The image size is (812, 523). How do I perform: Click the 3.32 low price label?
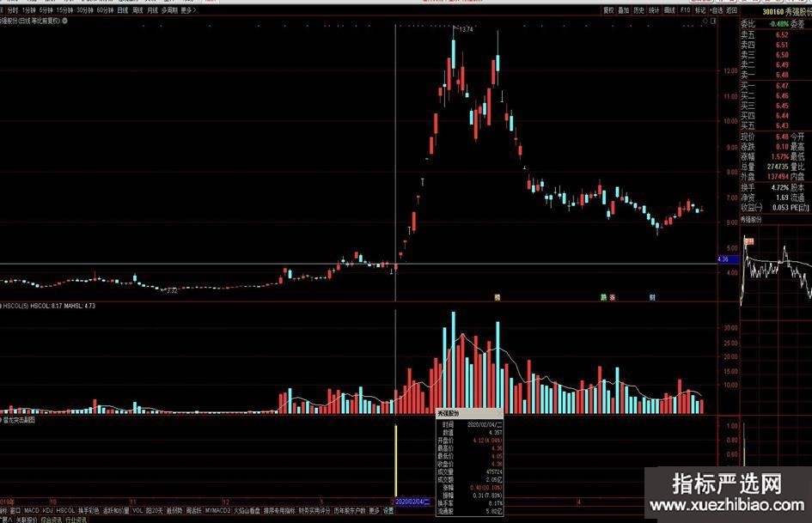(x=171, y=291)
